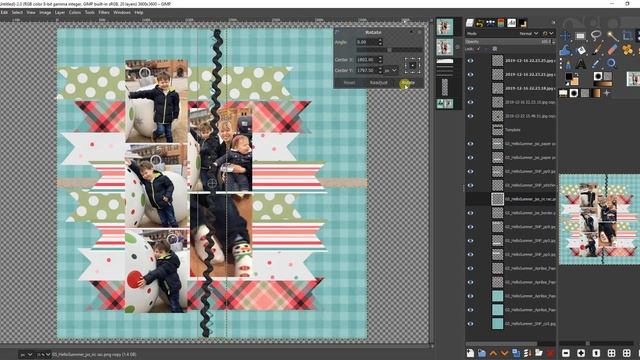Open the px unit dropdown in Rotate dialog
640x360 pixels.
click(390, 71)
